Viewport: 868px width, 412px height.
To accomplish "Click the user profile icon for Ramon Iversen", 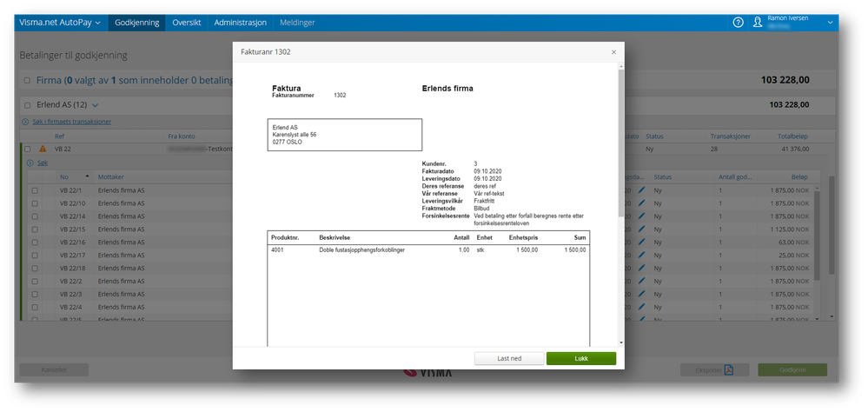I will pos(758,23).
